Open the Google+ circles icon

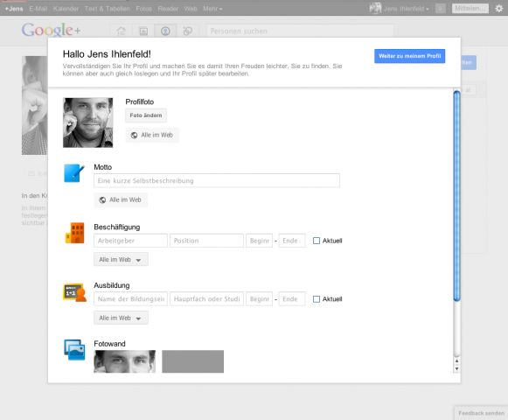[188, 31]
